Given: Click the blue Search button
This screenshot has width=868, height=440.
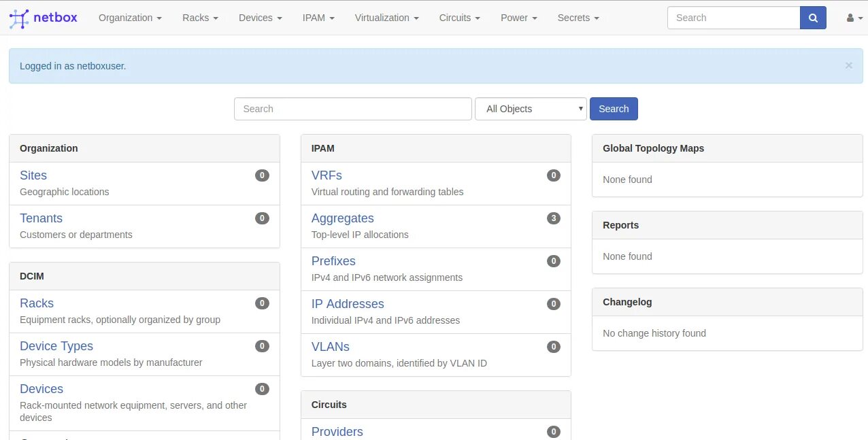Looking at the screenshot, I should (614, 109).
